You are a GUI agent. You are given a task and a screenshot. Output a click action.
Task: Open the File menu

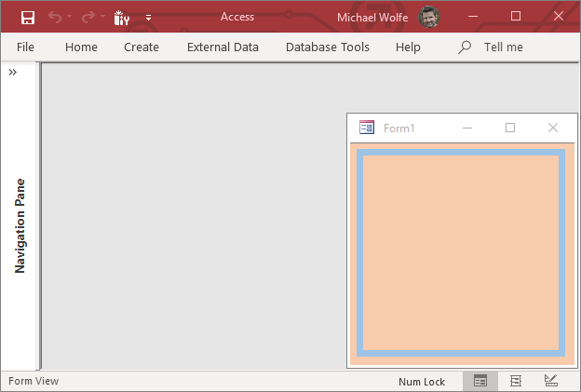tap(25, 47)
